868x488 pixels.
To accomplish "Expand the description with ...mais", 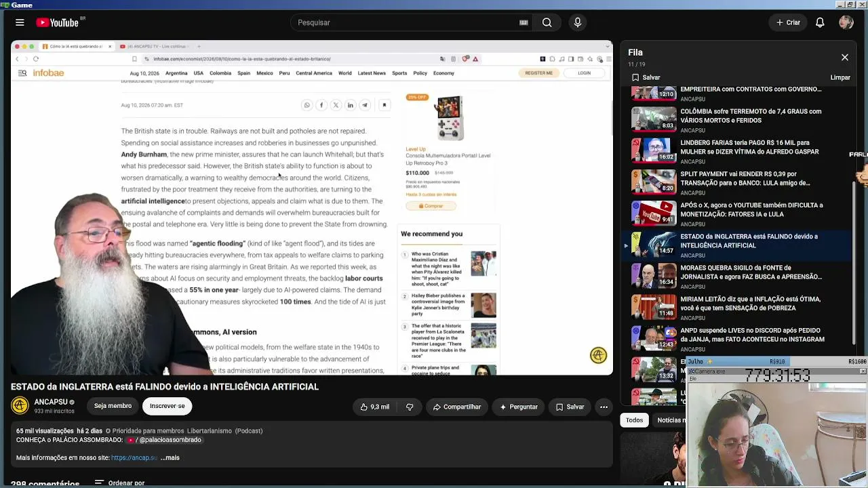I will [170, 457].
